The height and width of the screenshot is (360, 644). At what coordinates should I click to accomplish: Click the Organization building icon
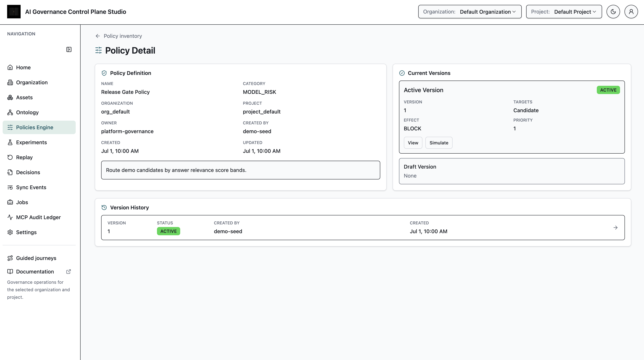10,82
